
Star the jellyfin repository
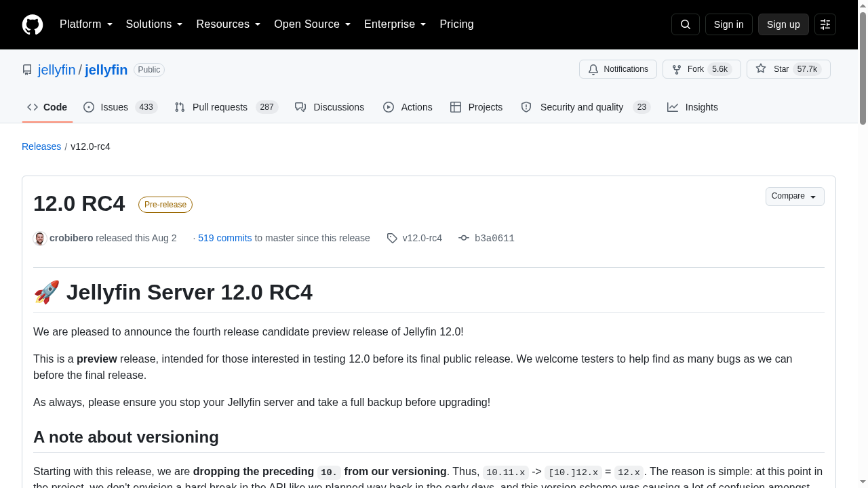pyautogui.click(x=788, y=69)
